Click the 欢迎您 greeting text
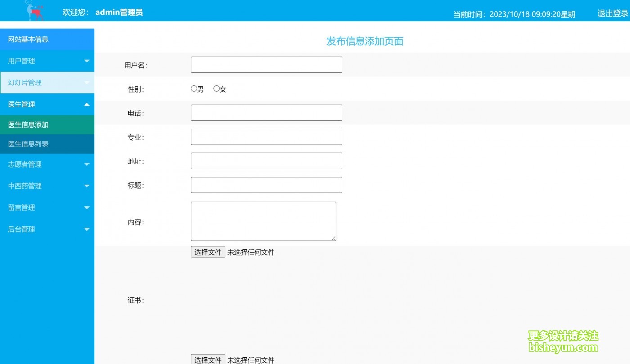Image resolution: width=630 pixels, height=364 pixels. tap(76, 13)
